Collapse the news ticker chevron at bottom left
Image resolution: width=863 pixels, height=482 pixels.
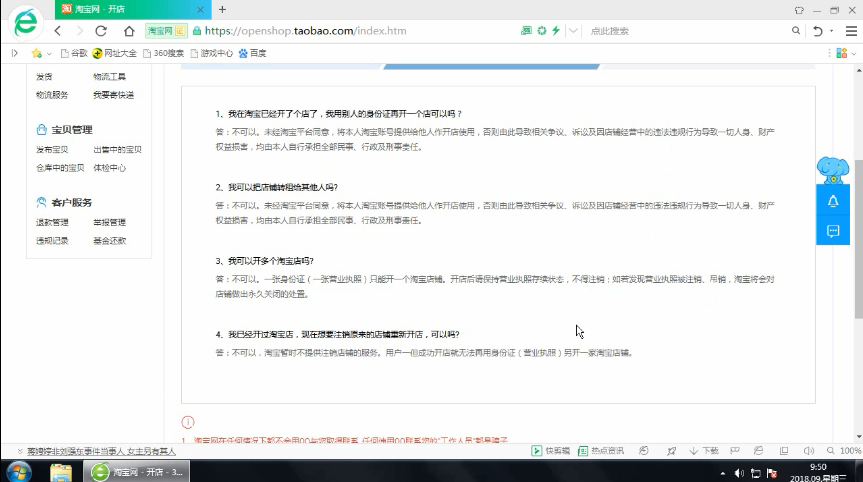point(20,451)
